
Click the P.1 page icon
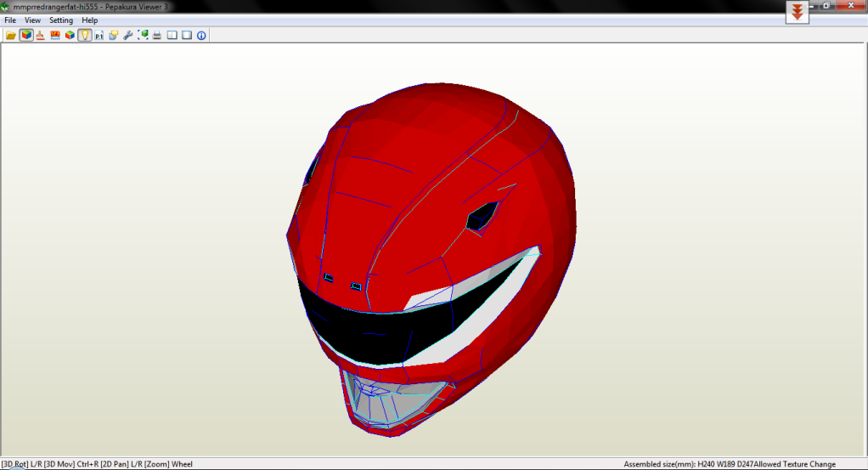tap(99, 36)
